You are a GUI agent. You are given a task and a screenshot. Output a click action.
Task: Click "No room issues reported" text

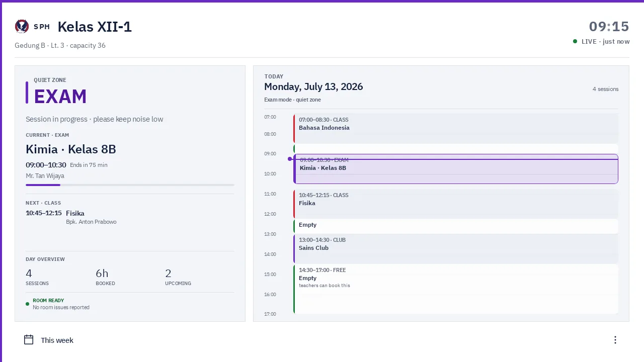click(x=61, y=308)
